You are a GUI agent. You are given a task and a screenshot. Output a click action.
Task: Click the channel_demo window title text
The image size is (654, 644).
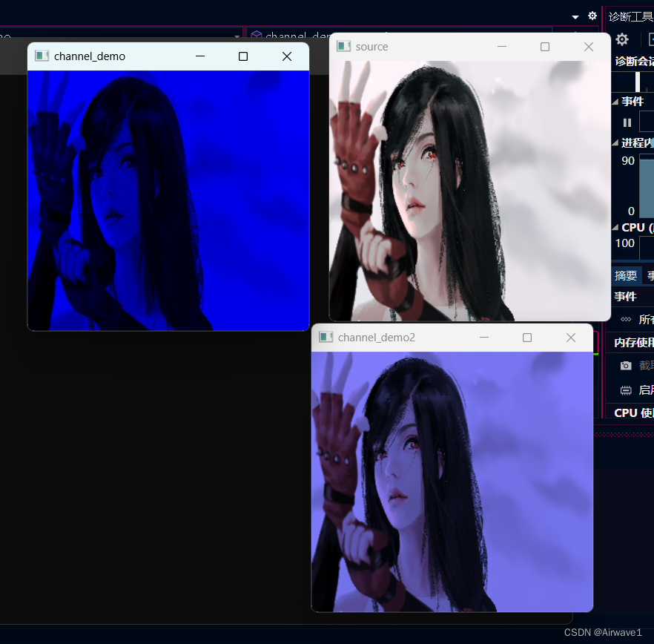90,56
